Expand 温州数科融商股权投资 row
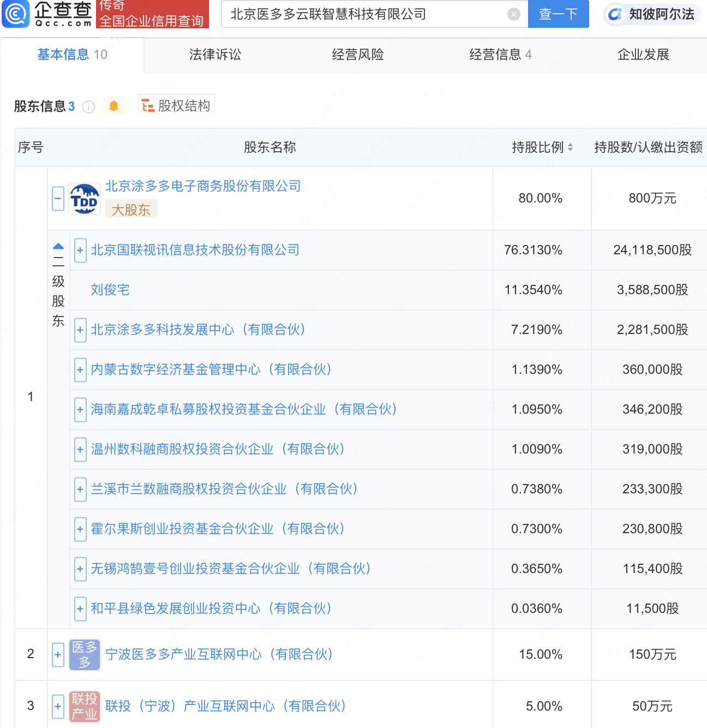The image size is (707, 728). point(80,449)
